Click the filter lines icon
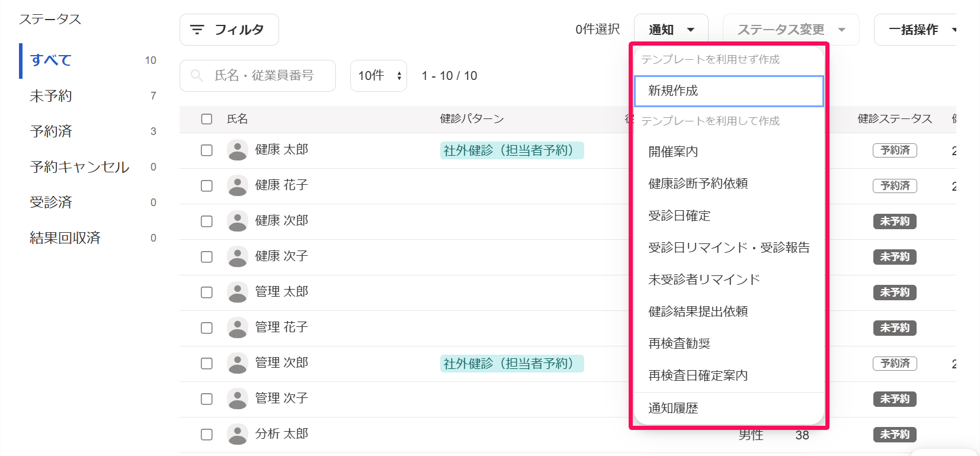 (197, 30)
